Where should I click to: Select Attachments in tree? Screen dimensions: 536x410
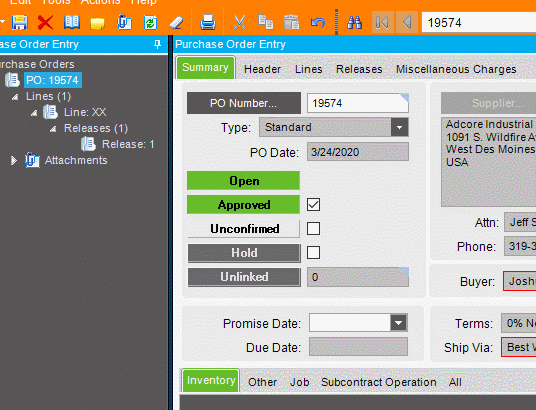click(x=76, y=160)
